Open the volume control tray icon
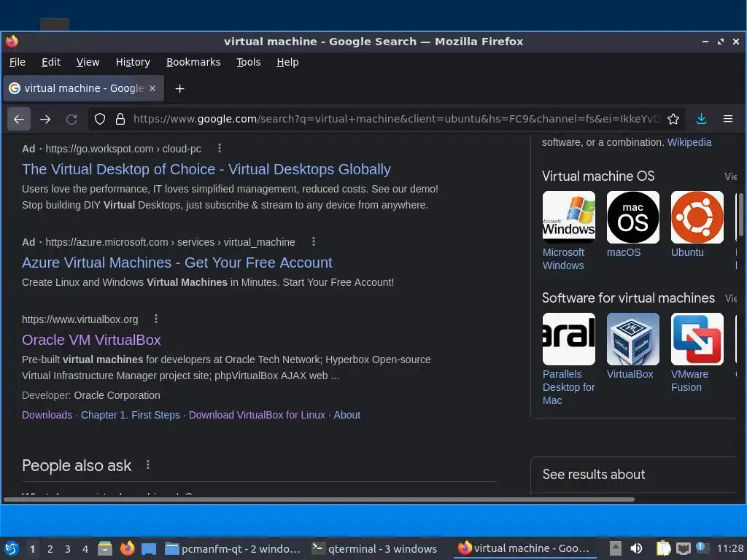 point(636,548)
